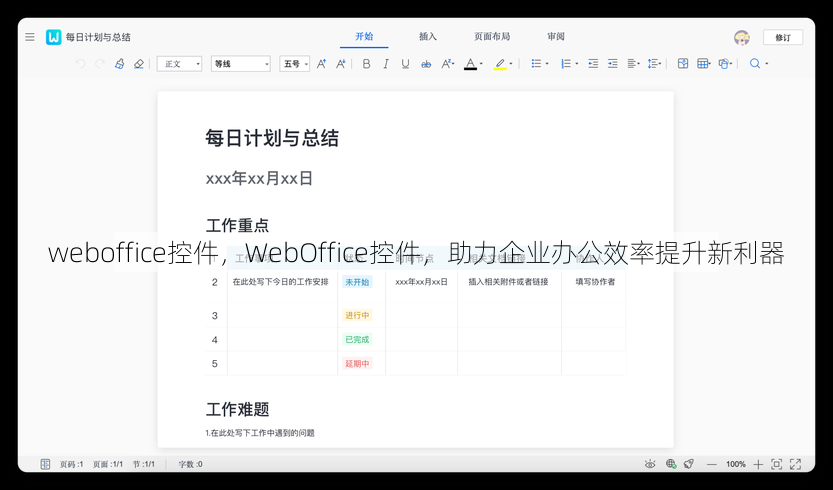Click the search magnifier icon
The image size is (833, 490).
754,64
